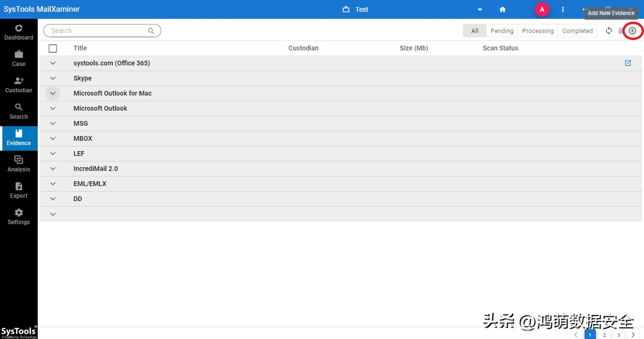The width and height of the screenshot is (644, 339).
Task: Click the briefcase icon beside Test
Action: [346, 9]
